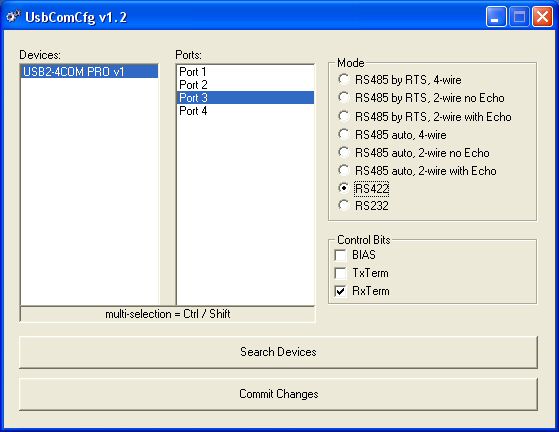The height and width of the screenshot is (432, 559).
Task: Select Port 2 in Ports list
Action: pos(245,85)
